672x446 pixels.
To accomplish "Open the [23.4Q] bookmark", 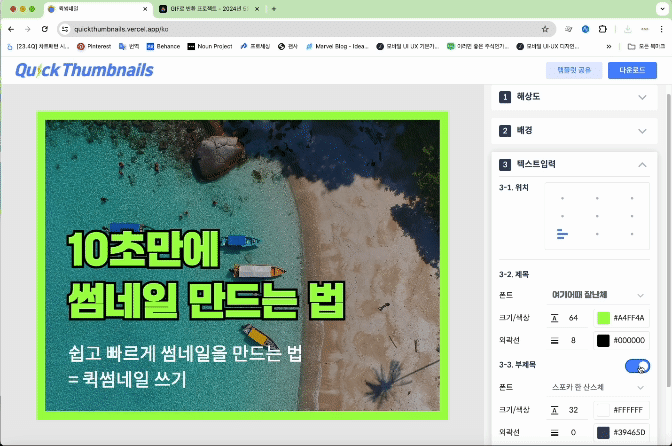I will (39, 46).
